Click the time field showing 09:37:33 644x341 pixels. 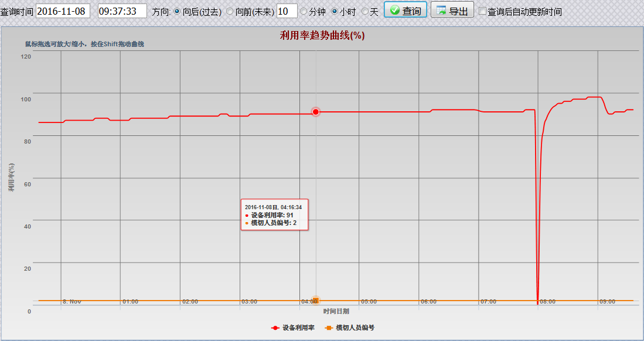click(x=122, y=11)
